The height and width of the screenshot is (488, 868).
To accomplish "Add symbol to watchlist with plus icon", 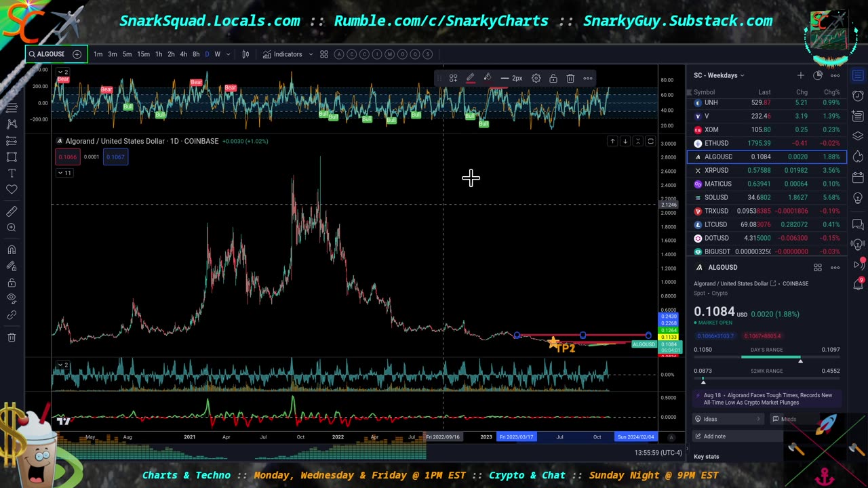I will [801, 75].
